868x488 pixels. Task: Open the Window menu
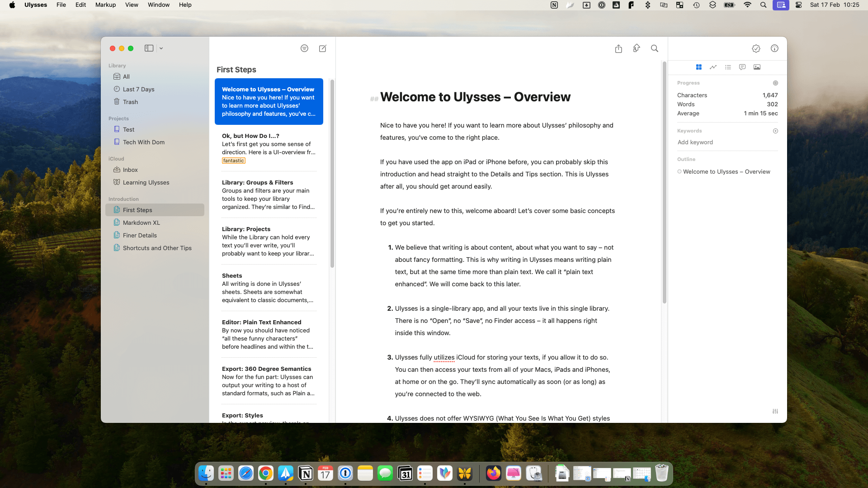coord(158,5)
